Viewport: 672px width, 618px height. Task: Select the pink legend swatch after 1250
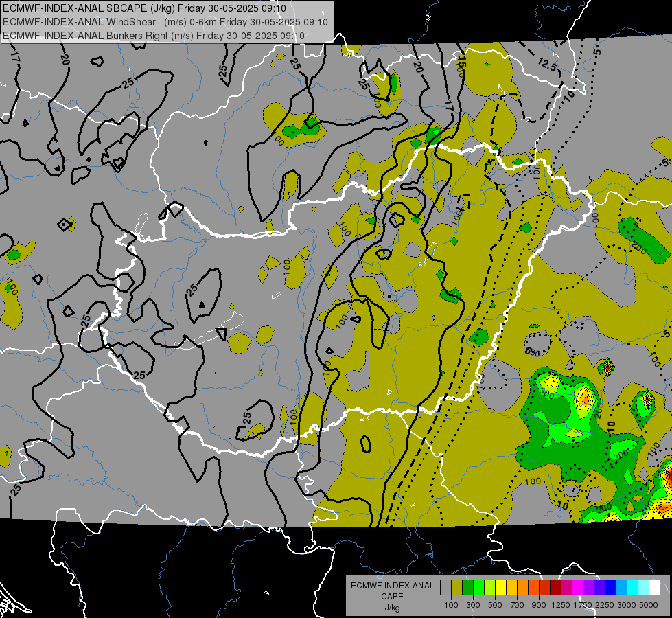566,587
